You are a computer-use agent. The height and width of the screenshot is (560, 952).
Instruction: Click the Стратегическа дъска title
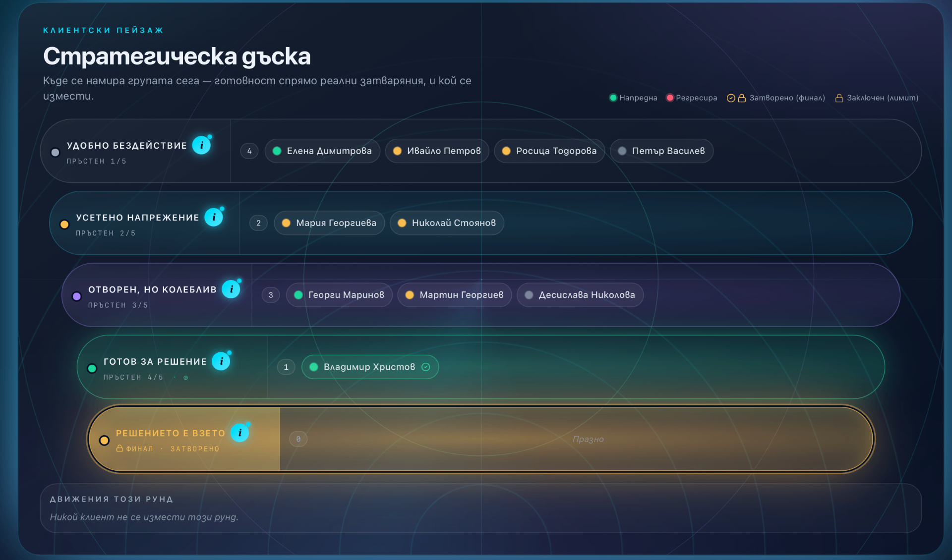pos(177,56)
